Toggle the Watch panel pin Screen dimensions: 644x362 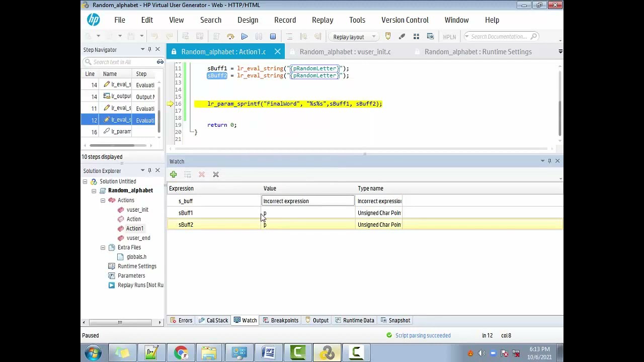(x=549, y=161)
